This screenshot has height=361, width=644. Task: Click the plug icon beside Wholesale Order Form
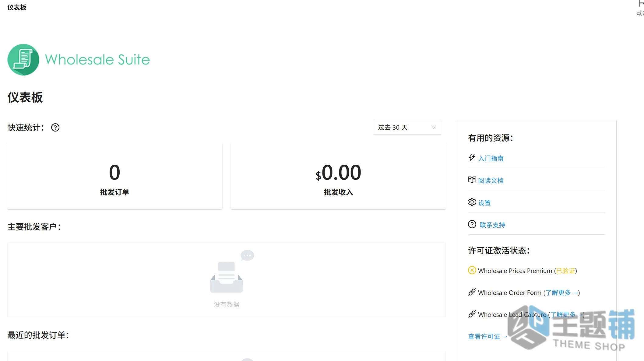[x=472, y=292]
